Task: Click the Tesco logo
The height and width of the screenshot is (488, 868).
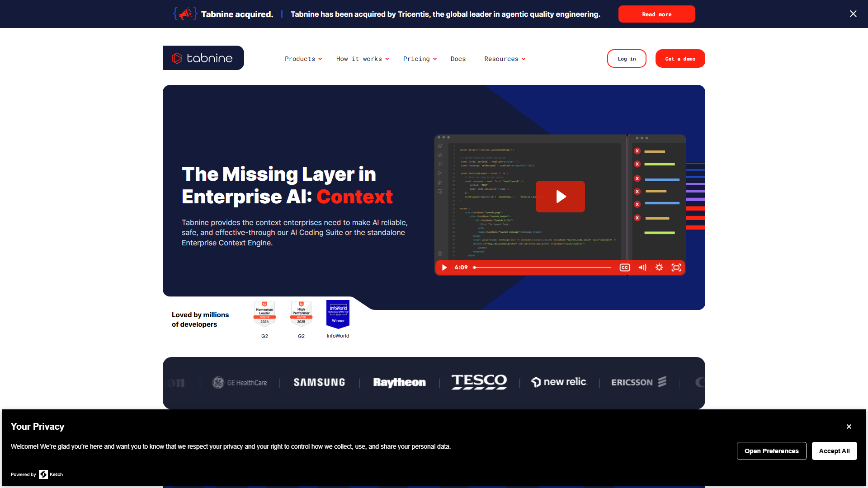Action: pyautogui.click(x=479, y=382)
